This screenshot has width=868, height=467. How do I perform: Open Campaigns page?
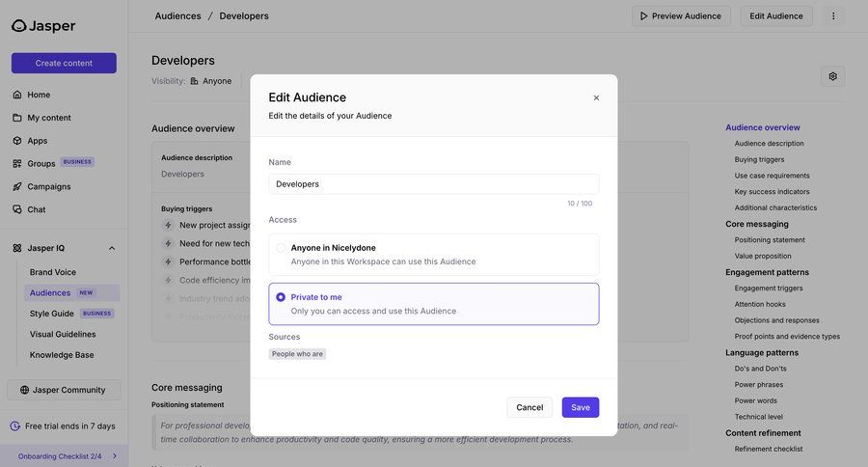pyautogui.click(x=49, y=186)
